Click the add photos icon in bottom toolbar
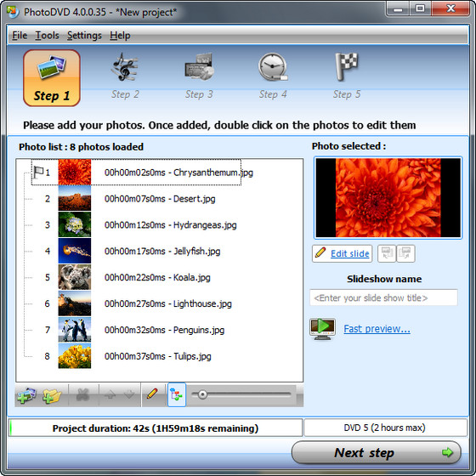Screen dimensions: 476x476 click(x=26, y=395)
